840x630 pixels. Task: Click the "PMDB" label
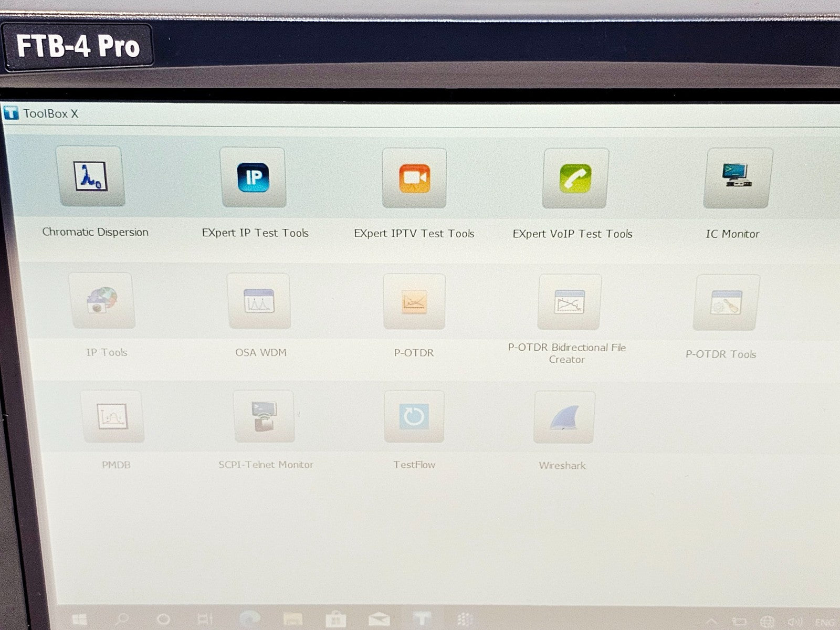pos(116,465)
